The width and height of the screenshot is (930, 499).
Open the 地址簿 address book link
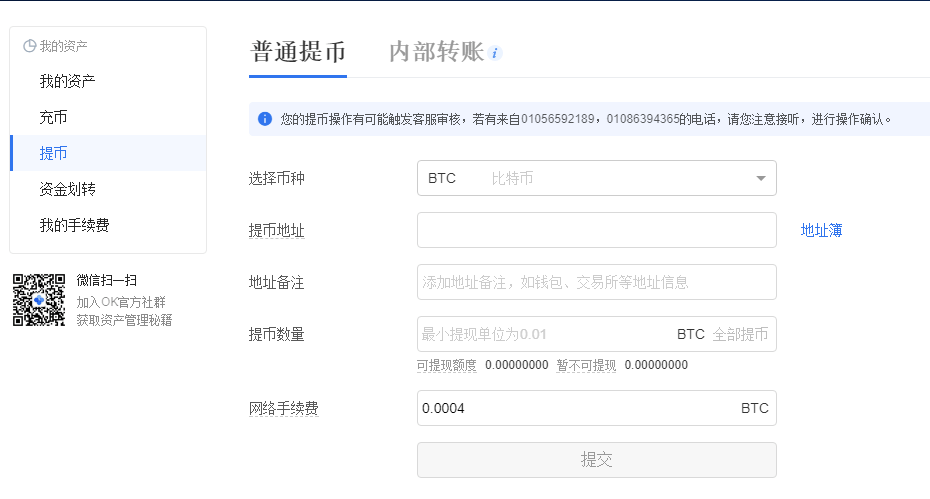(x=821, y=230)
